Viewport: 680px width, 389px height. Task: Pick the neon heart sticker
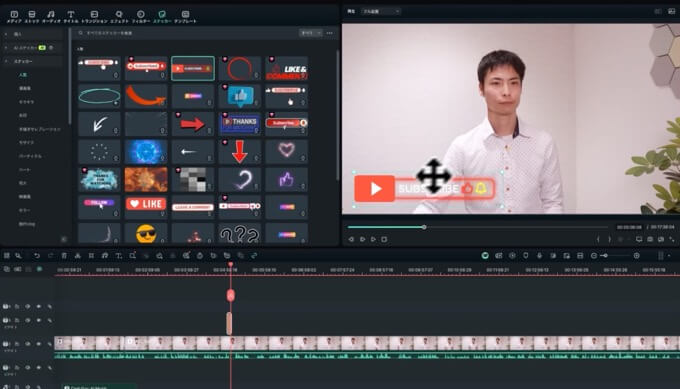point(287,152)
